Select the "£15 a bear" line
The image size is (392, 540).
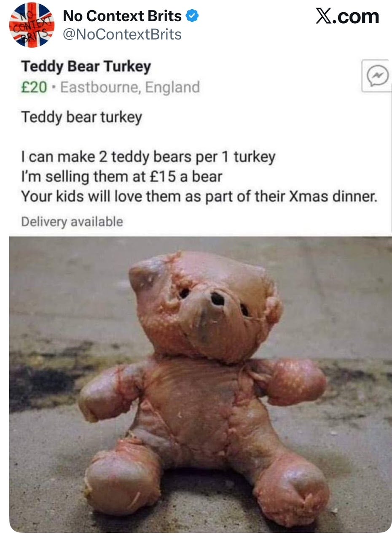[x=121, y=176]
